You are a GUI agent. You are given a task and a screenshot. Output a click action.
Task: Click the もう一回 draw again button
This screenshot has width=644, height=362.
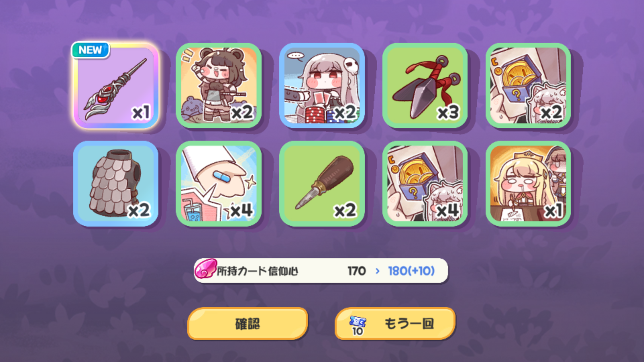pos(395,323)
